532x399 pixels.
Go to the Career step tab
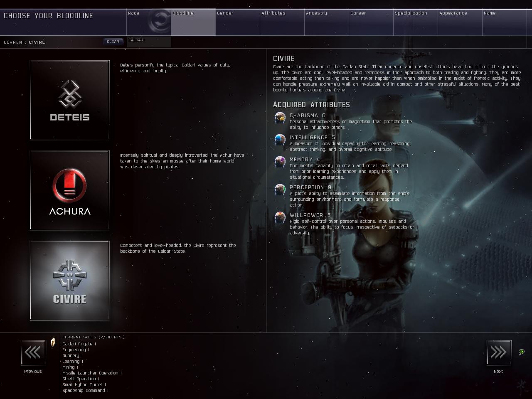tap(371, 22)
